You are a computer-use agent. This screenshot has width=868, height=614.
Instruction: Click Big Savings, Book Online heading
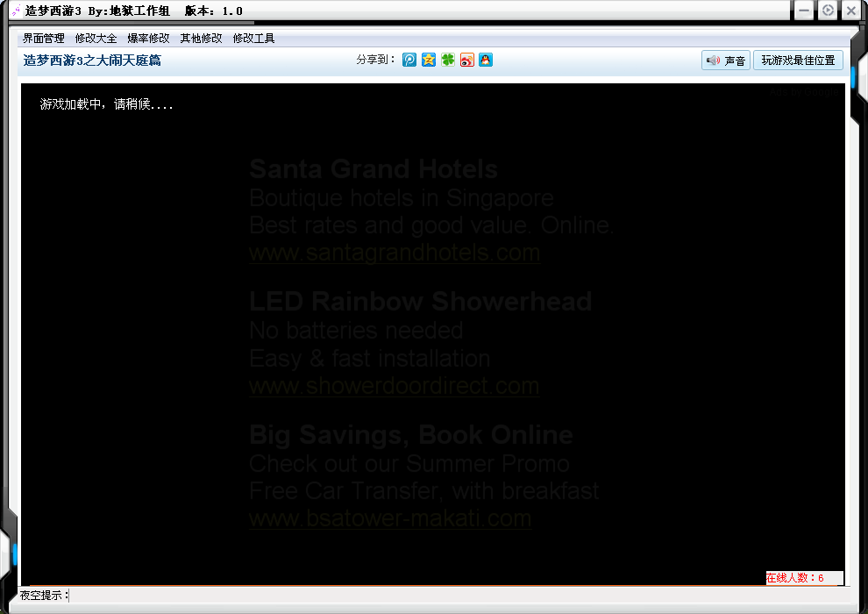410,435
